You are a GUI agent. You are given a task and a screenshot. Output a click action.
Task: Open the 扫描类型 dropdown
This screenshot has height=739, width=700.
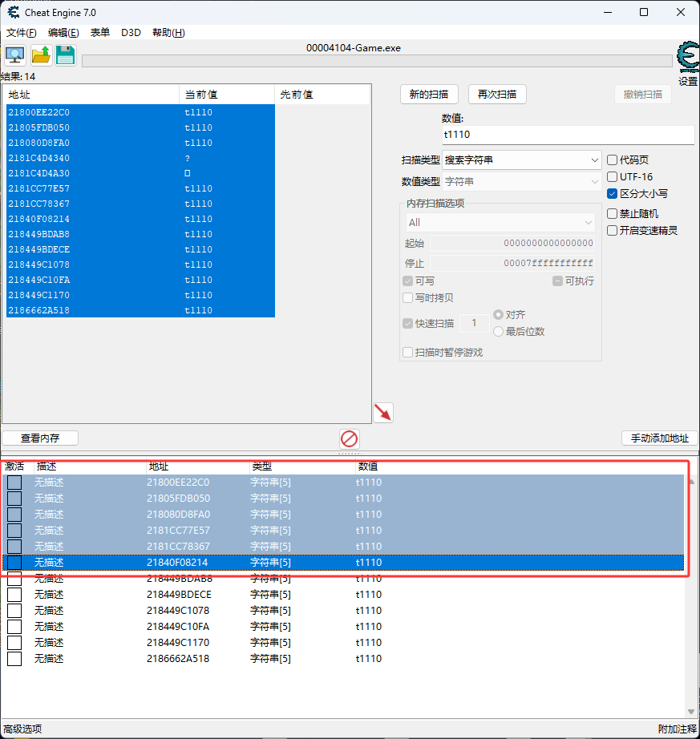tap(521, 160)
